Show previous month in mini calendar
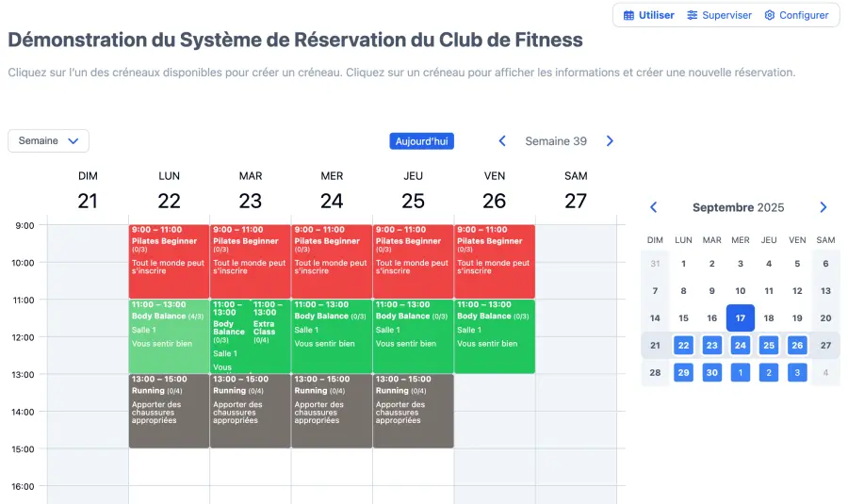The image size is (848, 504). (654, 207)
